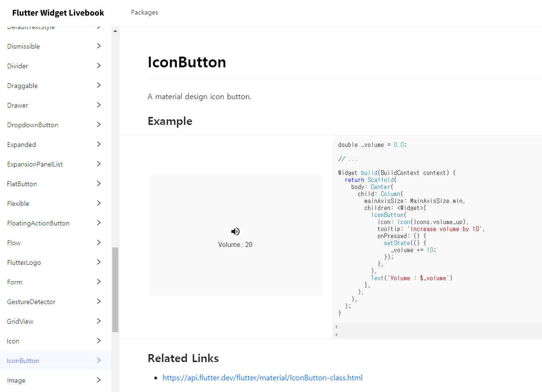Open the Divider widget page

[x=18, y=66]
